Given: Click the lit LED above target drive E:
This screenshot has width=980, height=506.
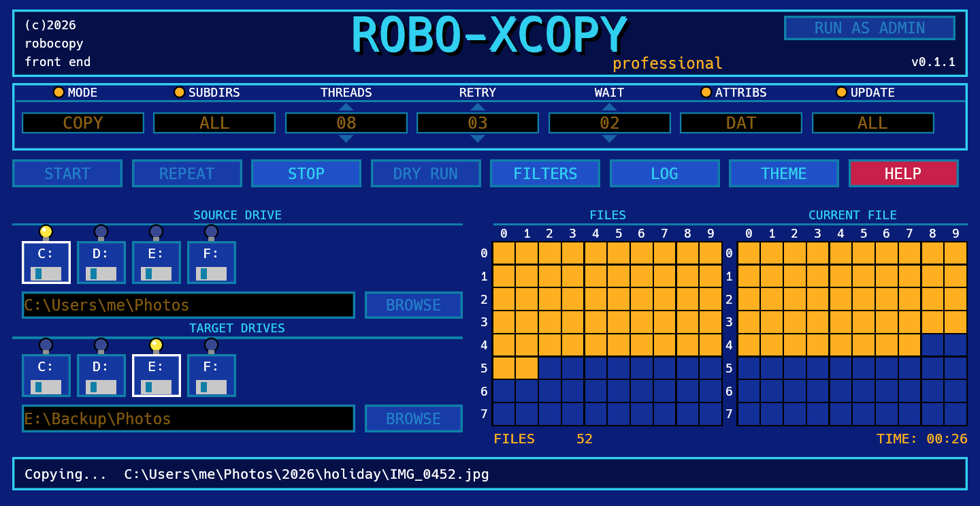Looking at the screenshot, I should 157,345.
